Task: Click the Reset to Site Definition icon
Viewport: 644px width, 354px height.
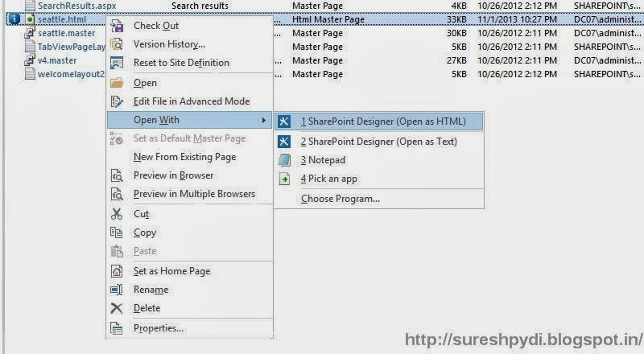Action: (x=117, y=63)
